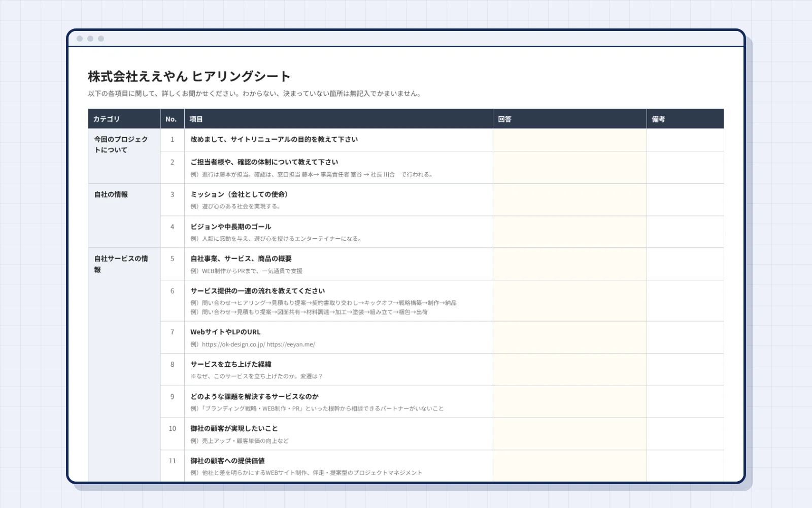The width and height of the screenshot is (812, 508).
Task: Click the 自社サービスの情報 category cell
Action: click(x=124, y=365)
